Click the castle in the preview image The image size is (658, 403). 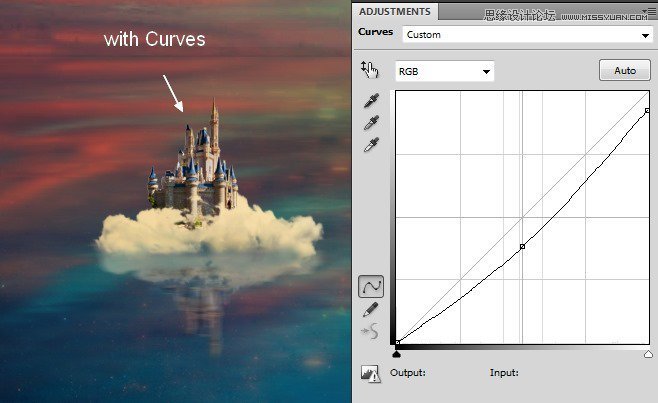pos(194,164)
